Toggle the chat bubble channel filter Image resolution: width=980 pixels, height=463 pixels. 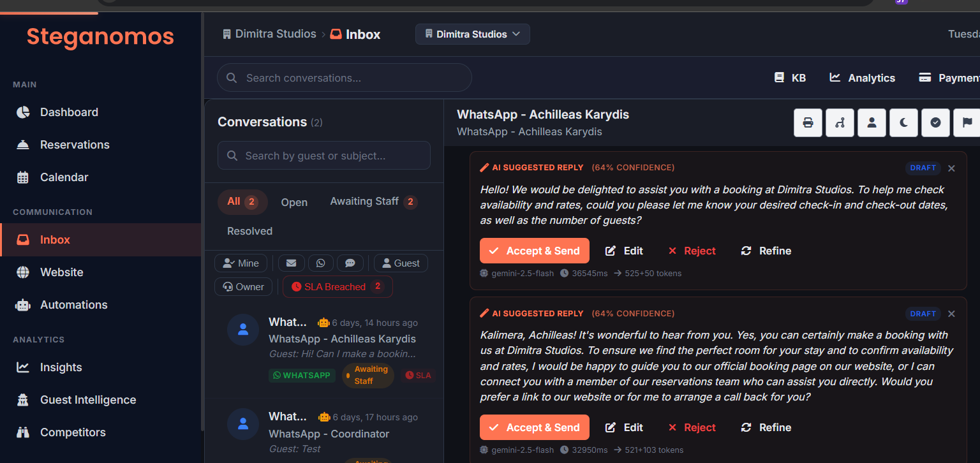coord(350,263)
